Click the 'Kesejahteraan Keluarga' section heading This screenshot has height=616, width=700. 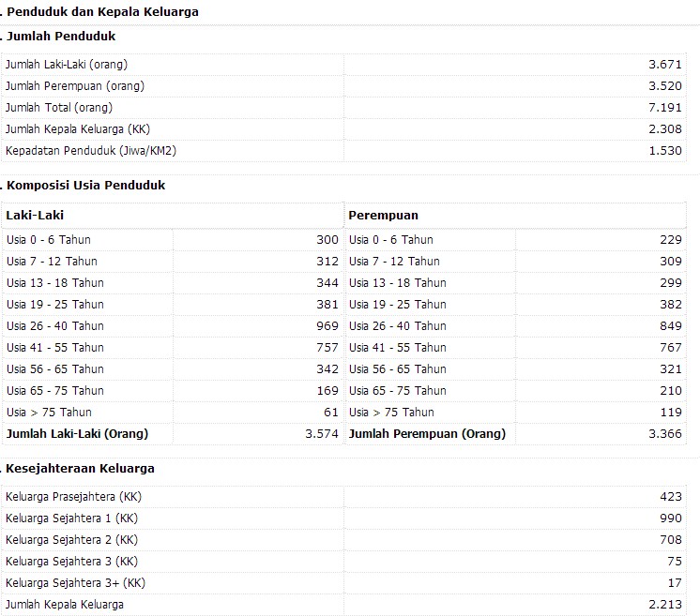(81, 469)
